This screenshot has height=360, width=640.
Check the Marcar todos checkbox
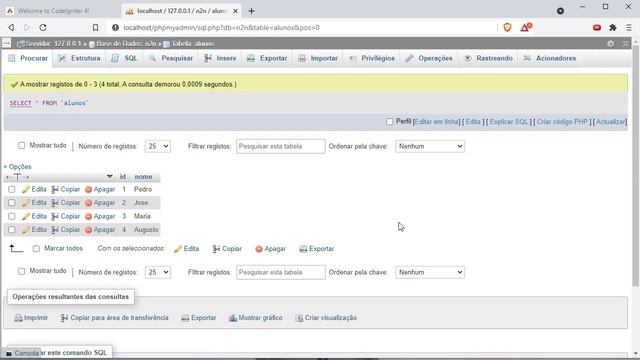(x=36, y=249)
